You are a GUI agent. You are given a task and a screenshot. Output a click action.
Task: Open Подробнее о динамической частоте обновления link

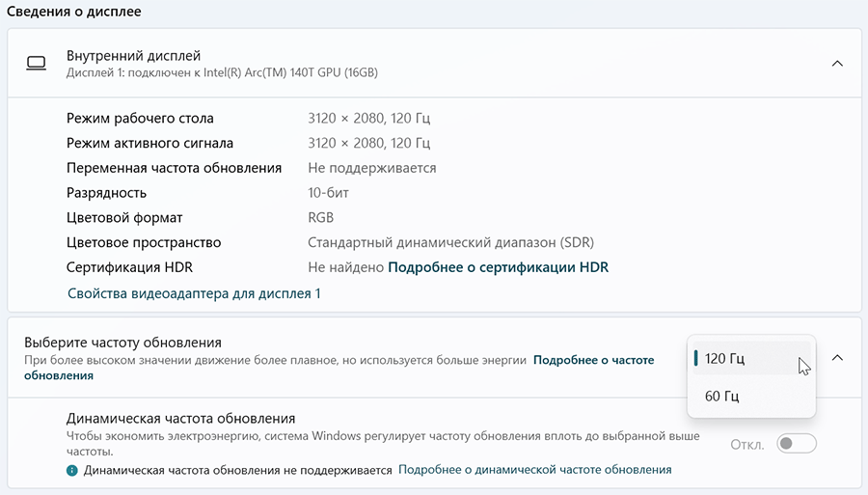coord(534,470)
